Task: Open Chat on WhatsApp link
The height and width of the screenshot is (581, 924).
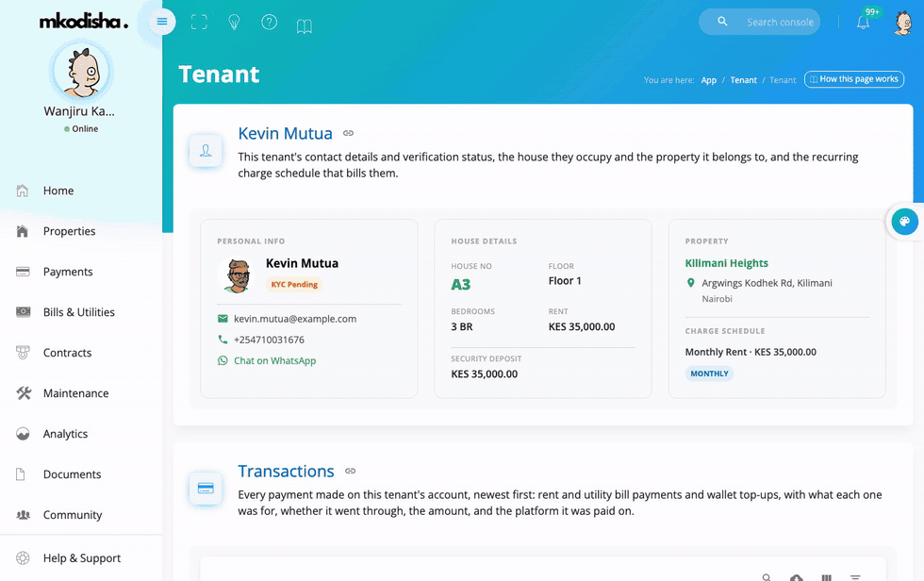Action: 274,360
